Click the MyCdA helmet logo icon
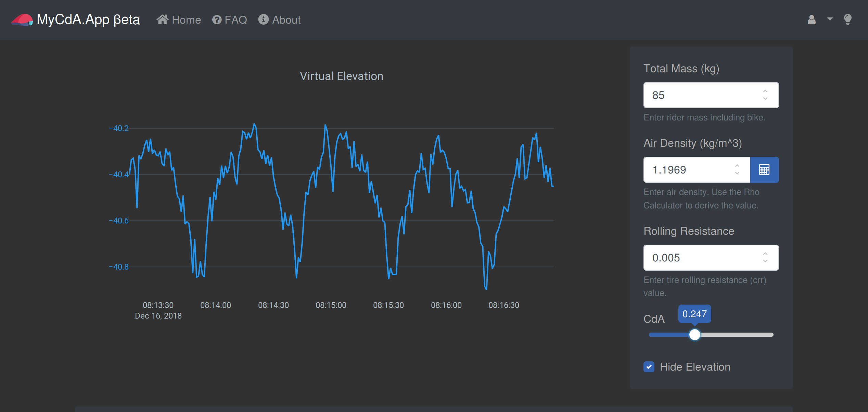Image resolution: width=868 pixels, height=412 pixels. pos(22,20)
